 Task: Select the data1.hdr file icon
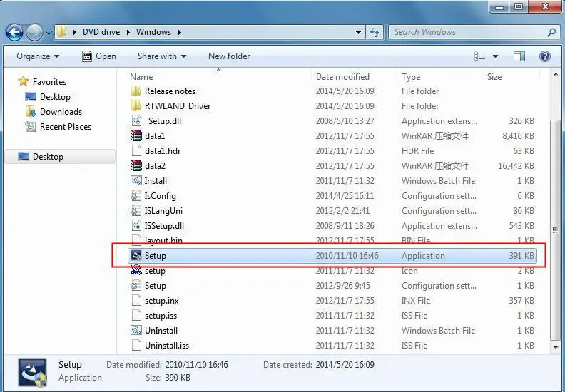click(x=136, y=151)
